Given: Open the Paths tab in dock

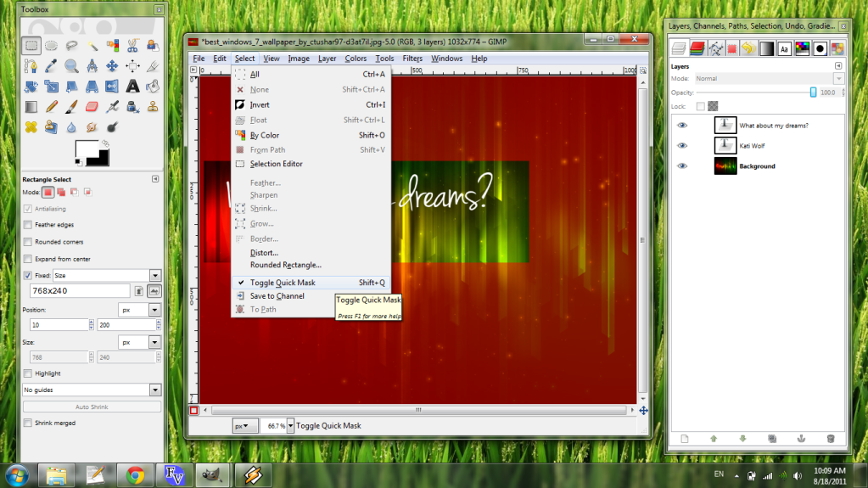Looking at the screenshot, I should 715,48.
